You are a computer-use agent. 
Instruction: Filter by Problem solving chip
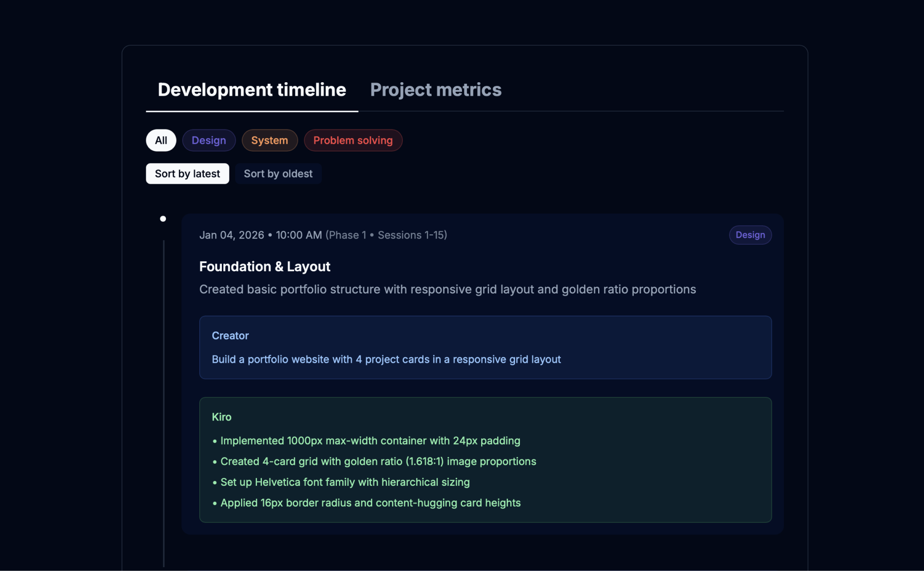(353, 140)
